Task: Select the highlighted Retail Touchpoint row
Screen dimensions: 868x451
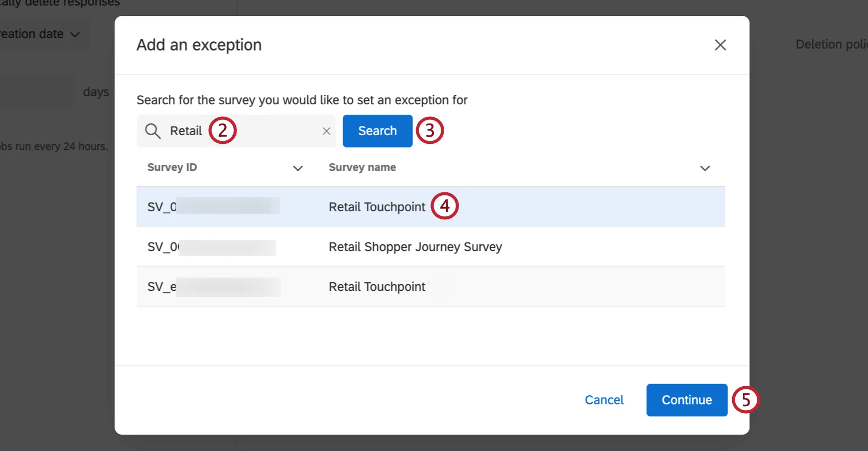Action: tap(377, 207)
